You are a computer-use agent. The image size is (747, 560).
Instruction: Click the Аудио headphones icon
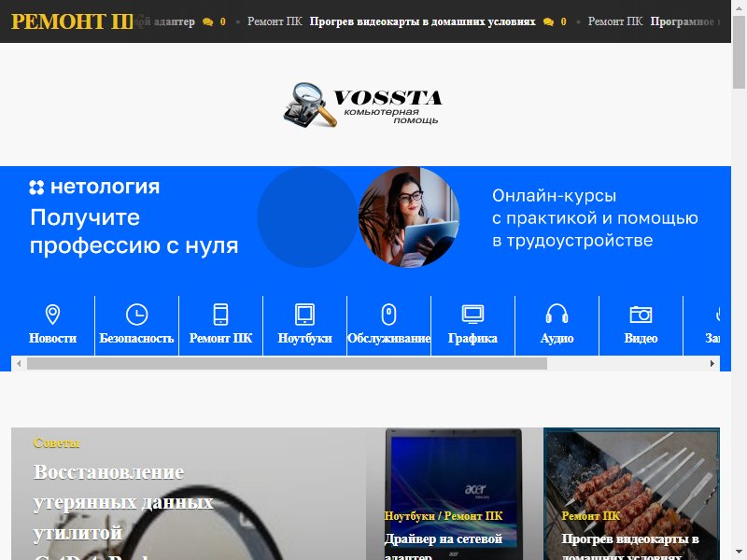557,315
